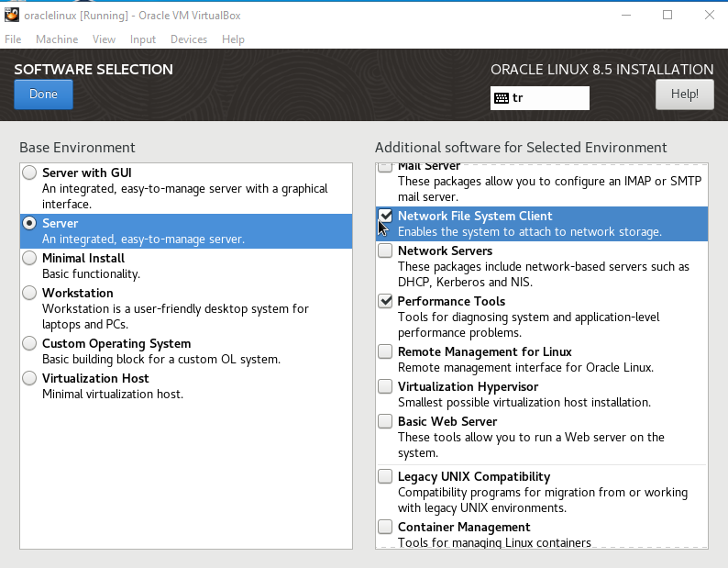Enable the Legacy UNIX Compatibility checkbox
The height and width of the screenshot is (568, 728).
tap(385, 477)
